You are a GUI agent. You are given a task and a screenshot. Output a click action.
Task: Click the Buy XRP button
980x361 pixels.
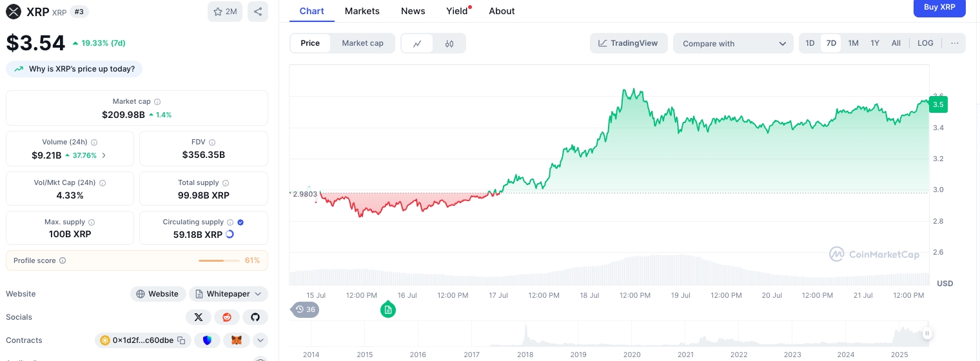(x=939, y=7)
